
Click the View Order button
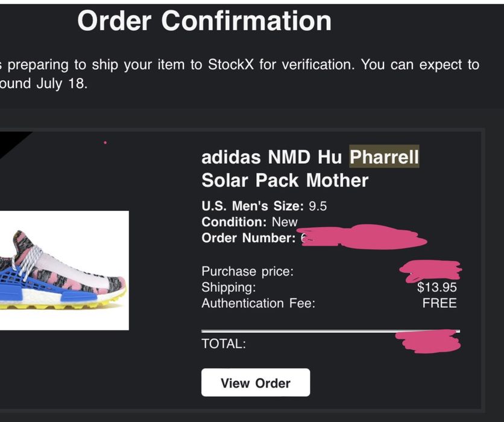(x=255, y=383)
